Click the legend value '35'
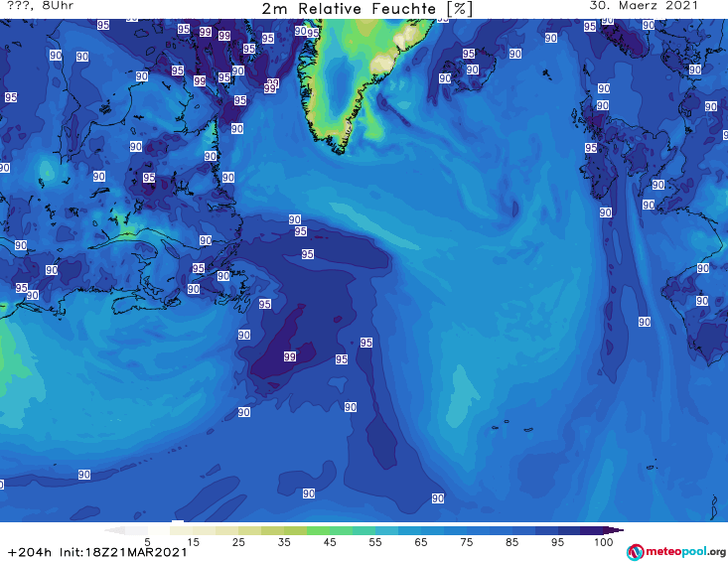Screen dimensions: 728x562 (x=284, y=542)
